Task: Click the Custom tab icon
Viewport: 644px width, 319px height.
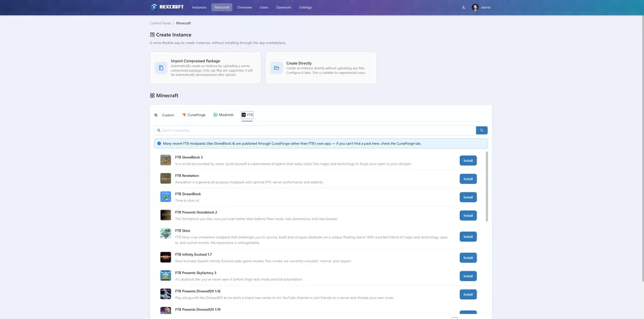Action: coord(156,115)
